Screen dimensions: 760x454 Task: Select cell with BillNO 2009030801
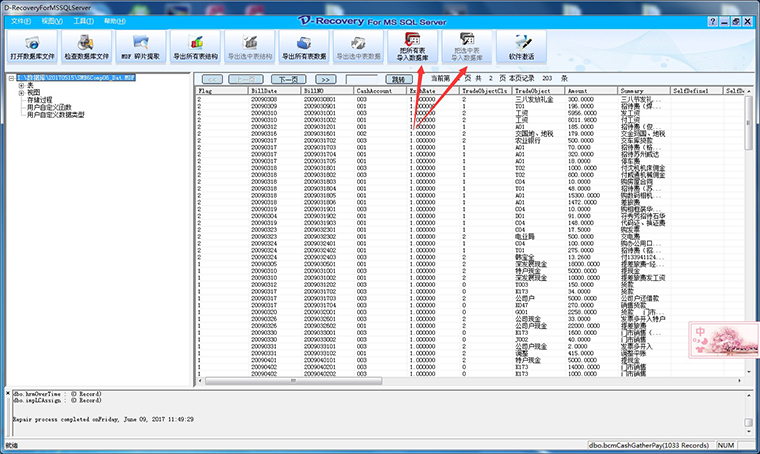pos(319,99)
